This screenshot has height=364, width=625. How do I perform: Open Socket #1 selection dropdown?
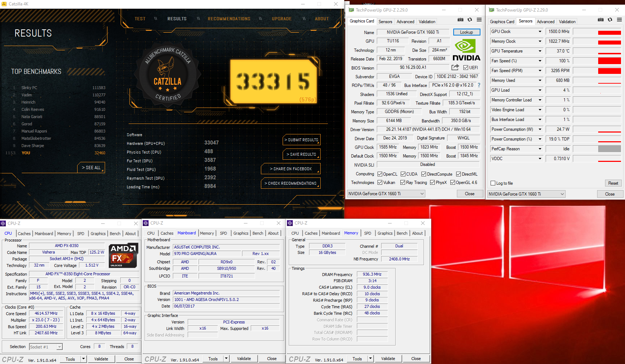(x=46, y=347)
